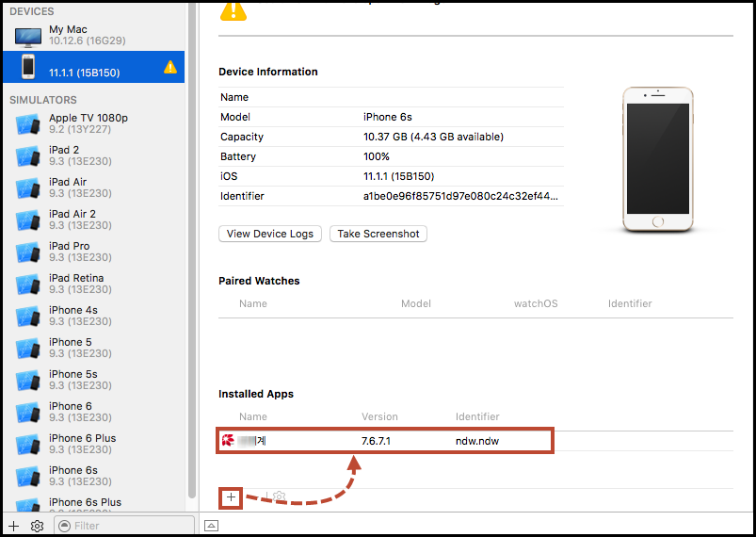The height and width of the screenshot is (537, 756).
Task: Select the connected 11.1.1 (15B150) iPhone device
Action: pyautogui.click(x=93, y=67)
